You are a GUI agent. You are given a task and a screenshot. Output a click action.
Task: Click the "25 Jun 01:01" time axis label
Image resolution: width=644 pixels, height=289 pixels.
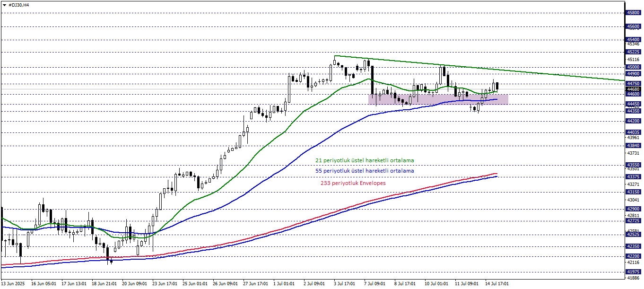(195, 284)
